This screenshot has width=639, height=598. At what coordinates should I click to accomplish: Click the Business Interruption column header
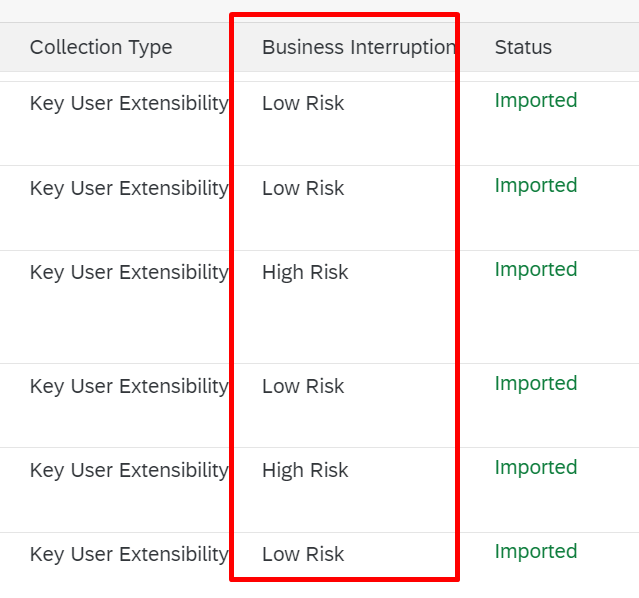[359, 47]
